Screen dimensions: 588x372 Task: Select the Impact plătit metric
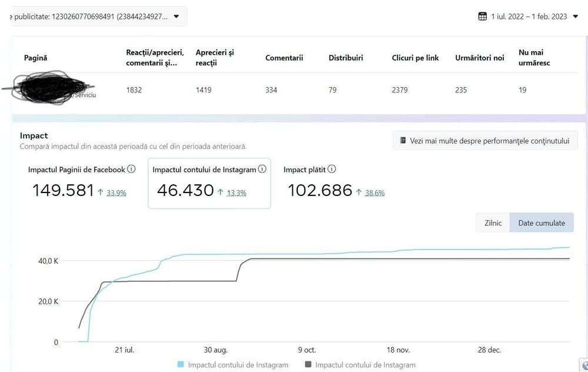pyautogui.click(x=334, y=183)
